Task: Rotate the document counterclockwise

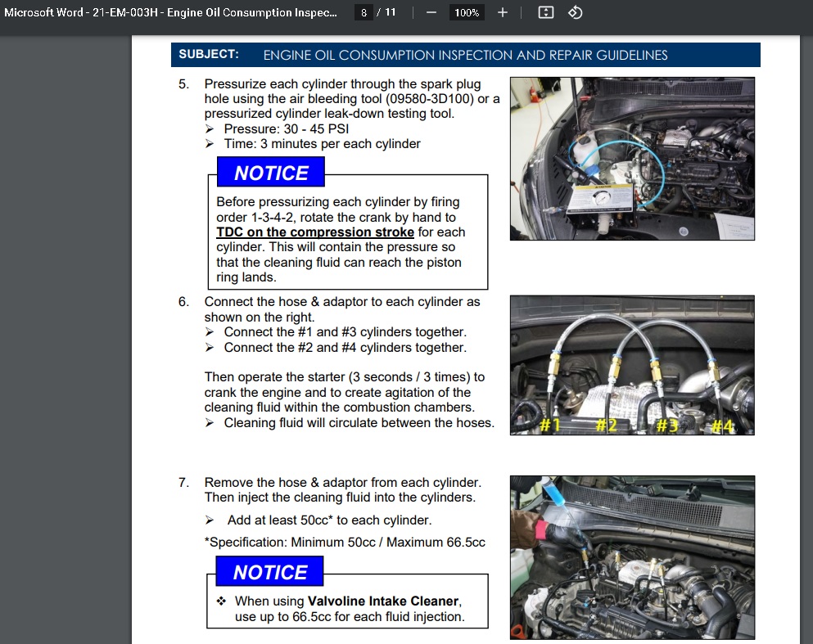Action: click(x=575, y=13)
